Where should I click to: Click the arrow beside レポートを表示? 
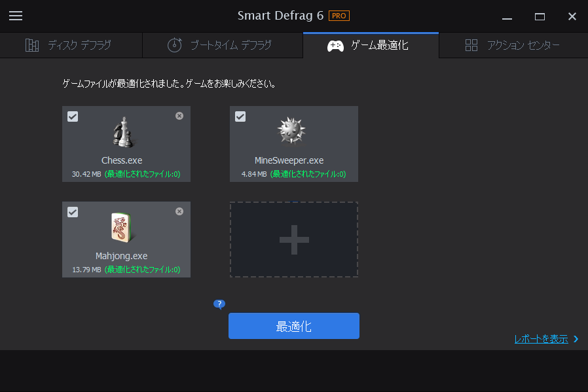pyautogui.click(x=576, y=339)
